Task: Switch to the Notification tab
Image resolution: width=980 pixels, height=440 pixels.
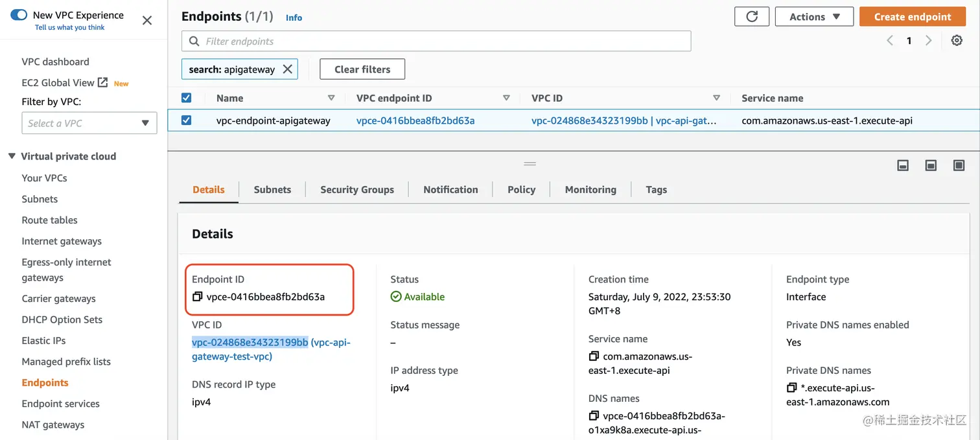Action: [450, 190]
